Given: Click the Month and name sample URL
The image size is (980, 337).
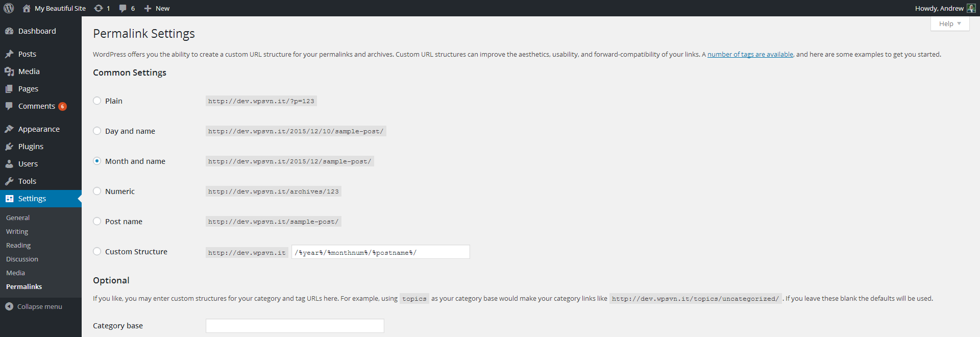Looking at the screenshot, I should click(289, 161).
